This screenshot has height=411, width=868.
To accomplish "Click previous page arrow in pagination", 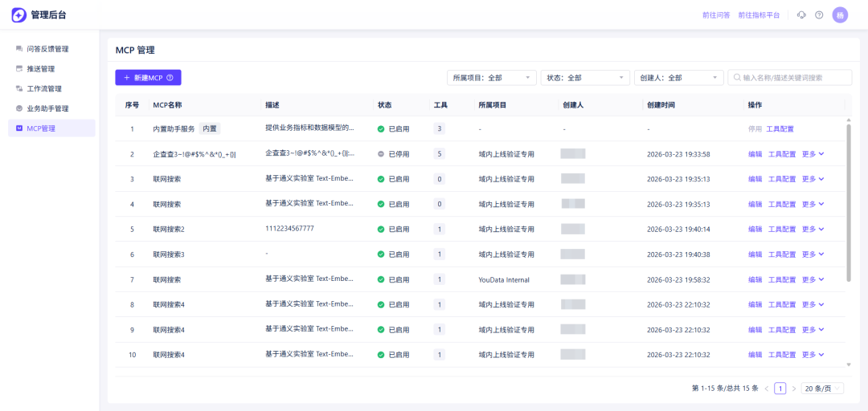I will 767,389.
